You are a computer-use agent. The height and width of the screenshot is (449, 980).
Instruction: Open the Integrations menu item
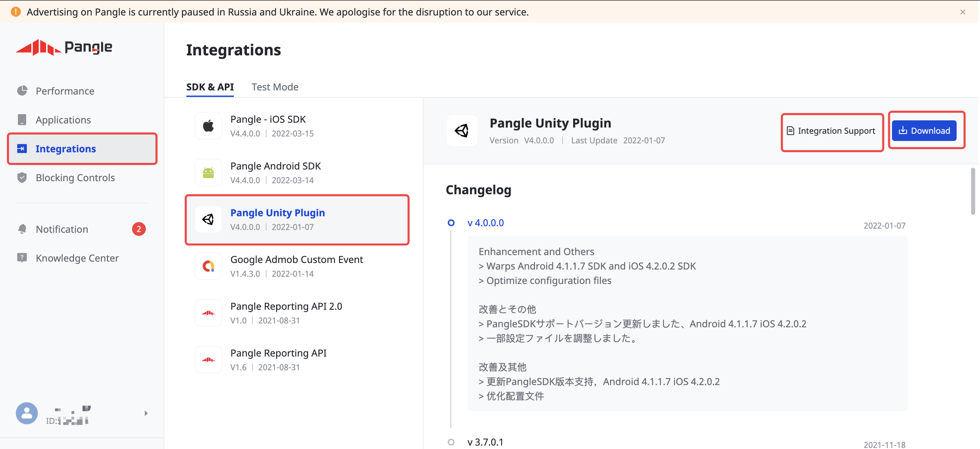(82, 149)
